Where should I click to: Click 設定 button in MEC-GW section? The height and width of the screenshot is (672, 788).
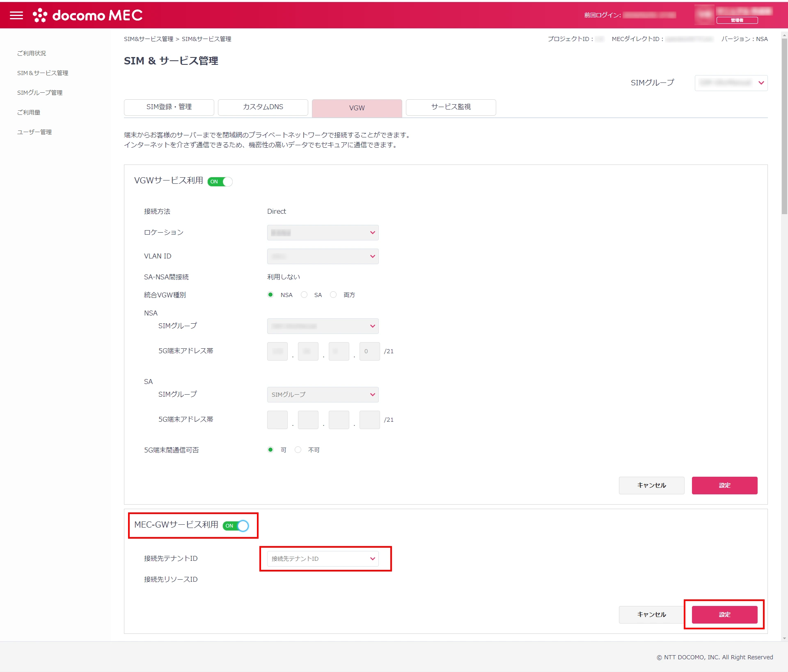pyautogui.click(x=724, y=614)
